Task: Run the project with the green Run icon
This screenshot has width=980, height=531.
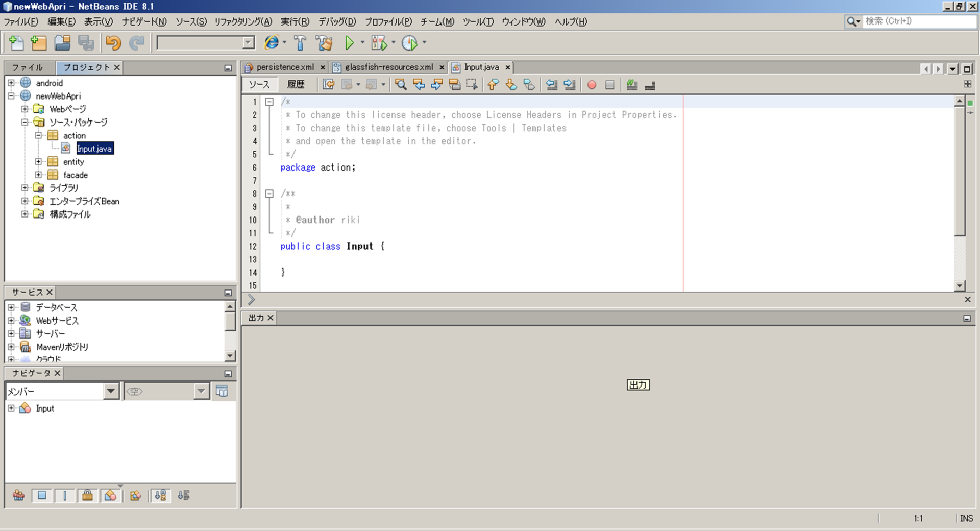Action: (350, 43)
